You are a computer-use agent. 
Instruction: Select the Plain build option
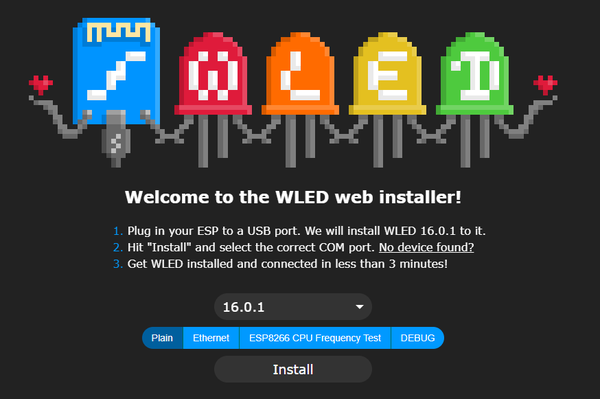(x=162, y=338)
